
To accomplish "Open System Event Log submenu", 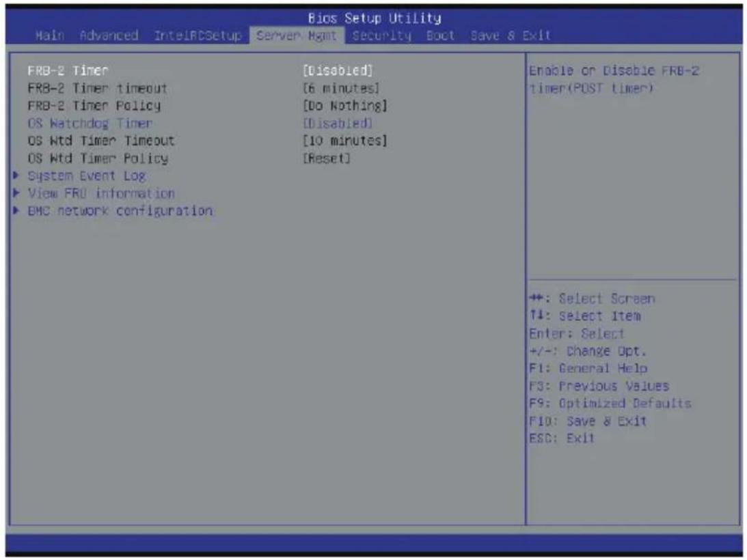I will pyautogui.click(x=87, y=176).
